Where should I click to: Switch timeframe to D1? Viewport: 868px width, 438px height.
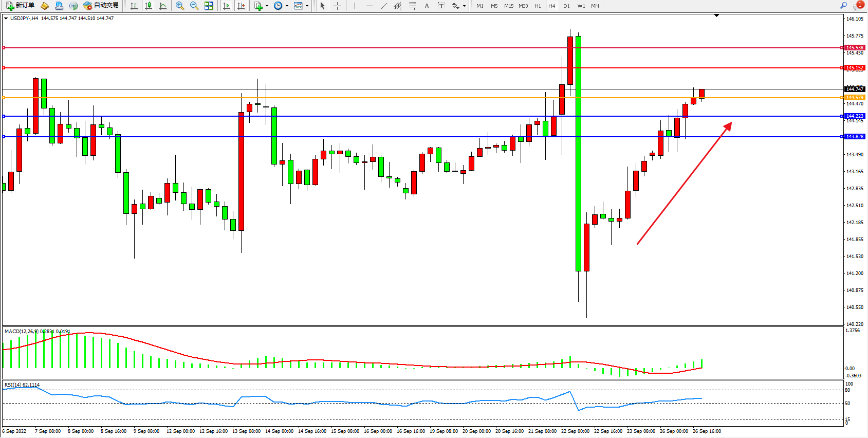click(x=566, y=6)
